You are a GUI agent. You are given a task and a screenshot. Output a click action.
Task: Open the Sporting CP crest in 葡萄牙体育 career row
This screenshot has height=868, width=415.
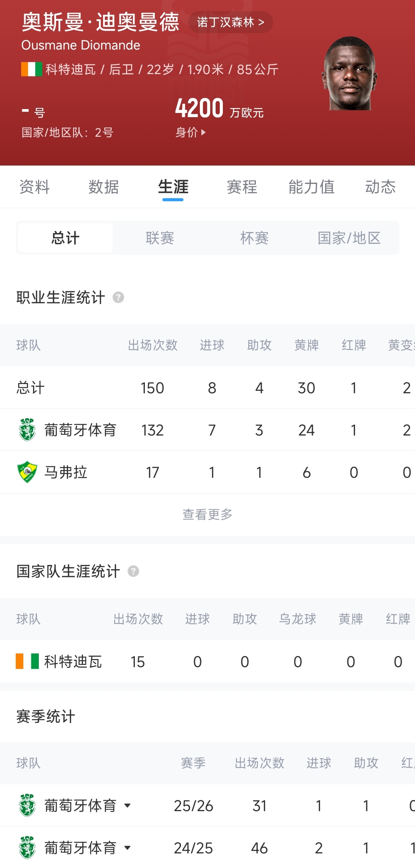27,430
